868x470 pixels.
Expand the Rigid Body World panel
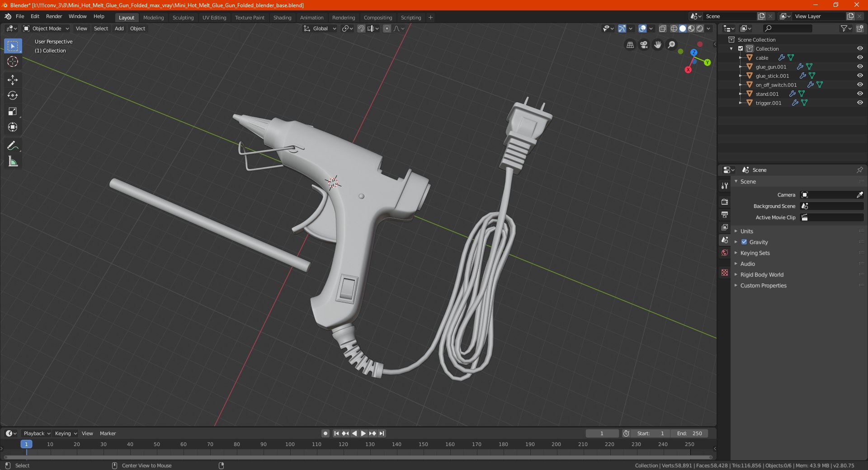[762, 274]
